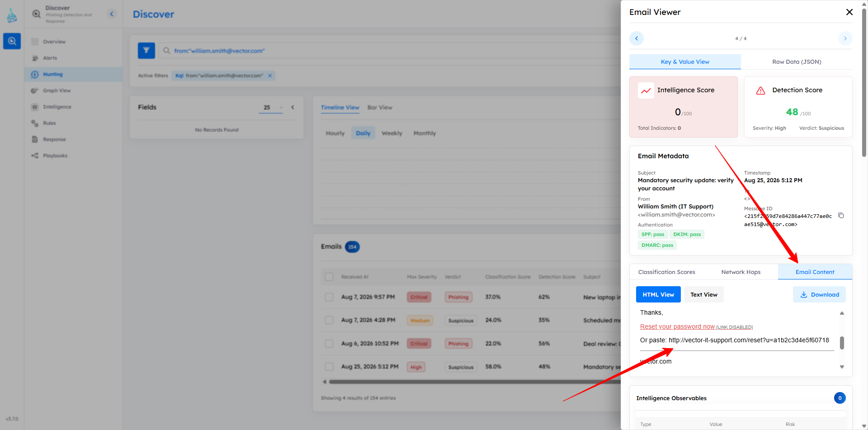
Task: Select the Hourly interval
Action: pos(335,133)
